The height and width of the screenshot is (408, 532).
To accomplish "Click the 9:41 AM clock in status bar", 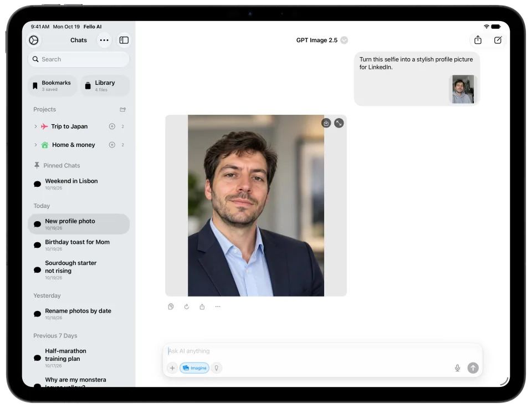I will pos(40,27).
